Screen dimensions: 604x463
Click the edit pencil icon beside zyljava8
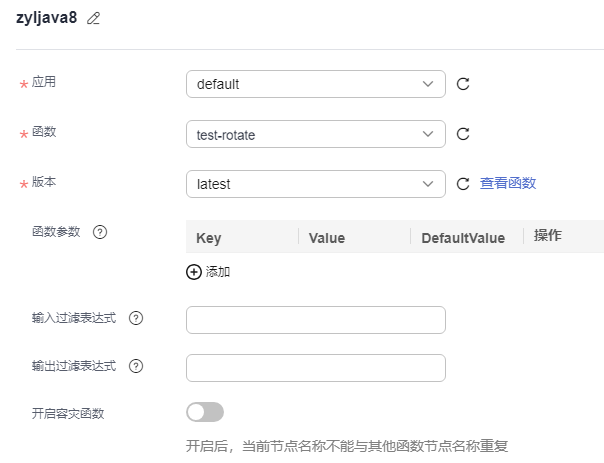94,19
